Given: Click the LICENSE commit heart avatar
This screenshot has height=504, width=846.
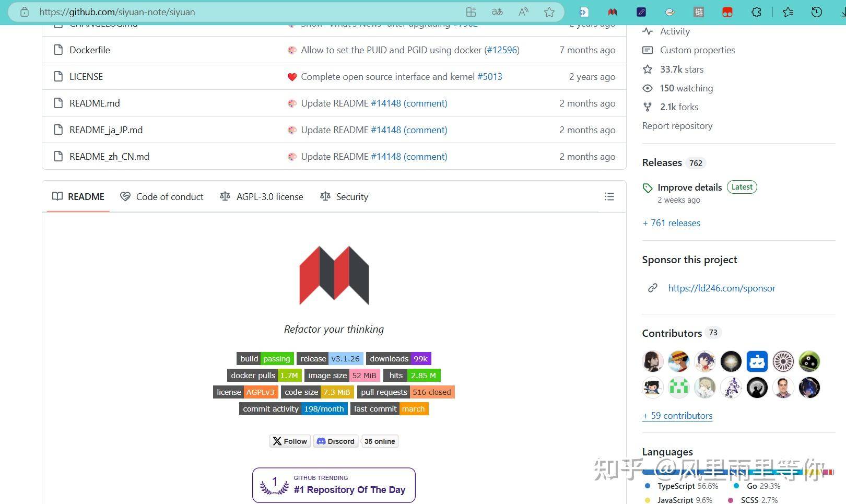Looking at the screenshot, I should (292, 77).
